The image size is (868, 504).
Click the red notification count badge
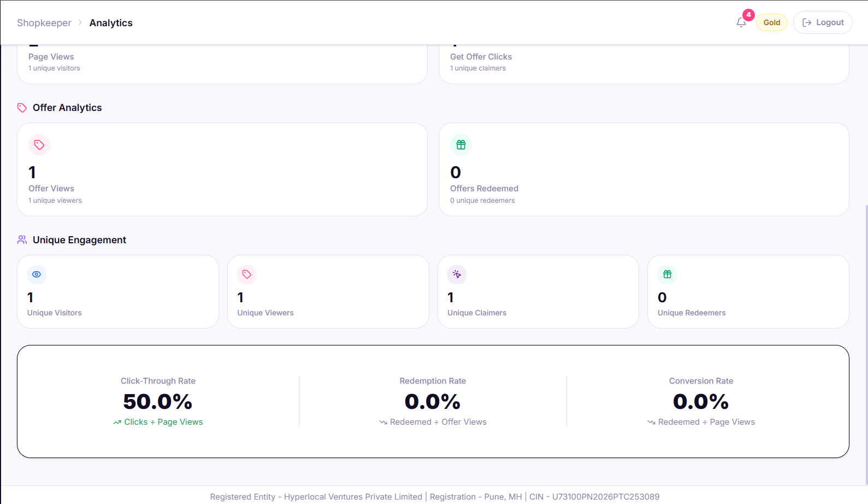(x=748, y=15)
